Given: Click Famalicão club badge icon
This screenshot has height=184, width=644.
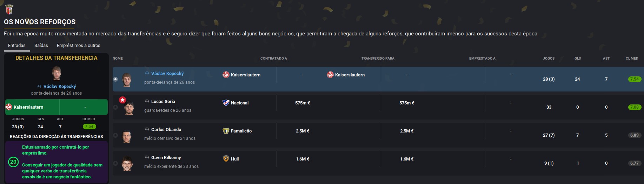Looking at the screenshot, I should click(x=226, y=131).
